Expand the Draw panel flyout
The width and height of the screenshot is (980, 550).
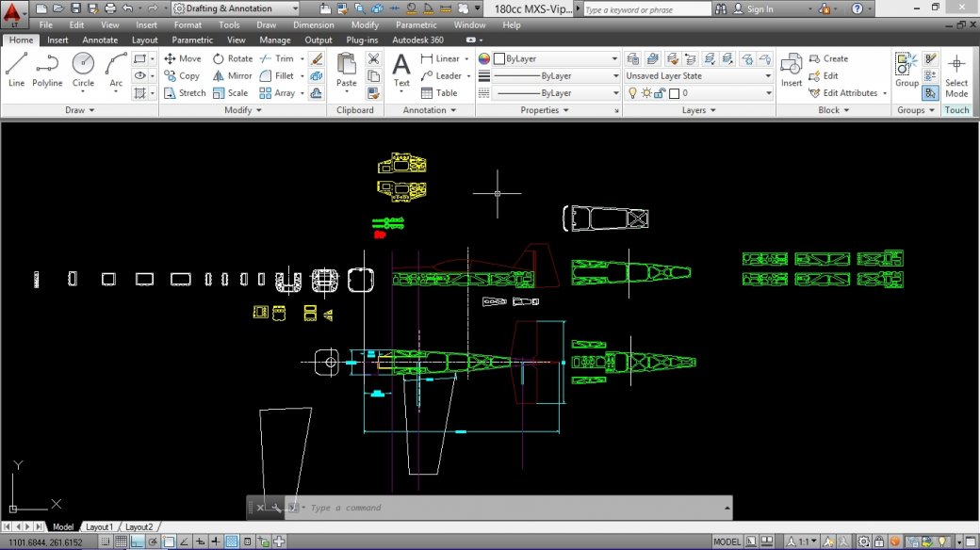[74, 110]
